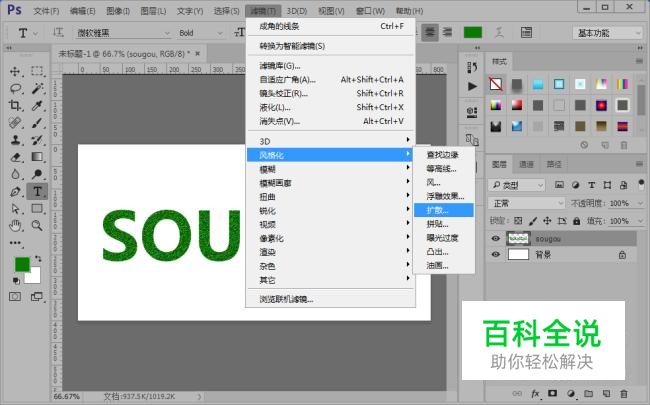Viewport: 650px width, 405px height.
Task: Create a new group folder icon
Action: (589, 393)
